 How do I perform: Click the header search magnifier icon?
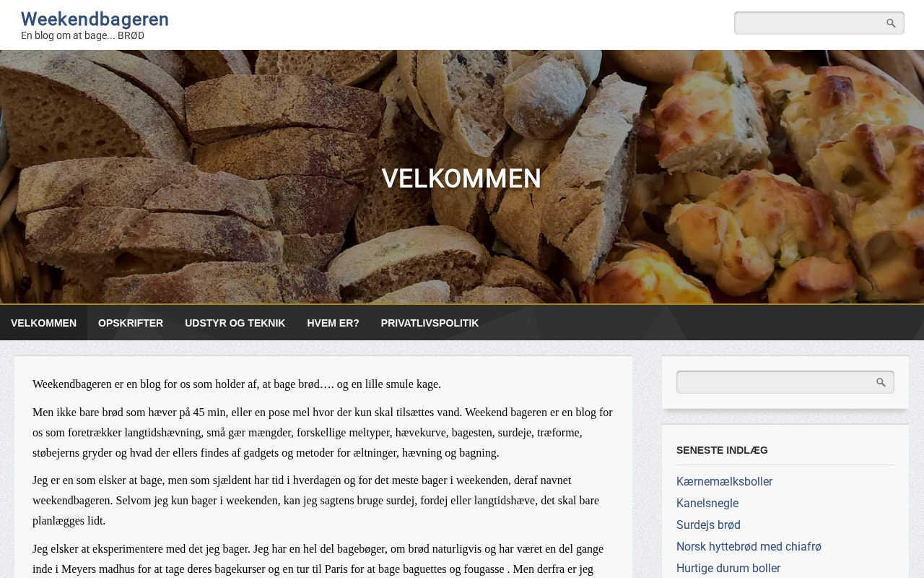coord(891,23)
